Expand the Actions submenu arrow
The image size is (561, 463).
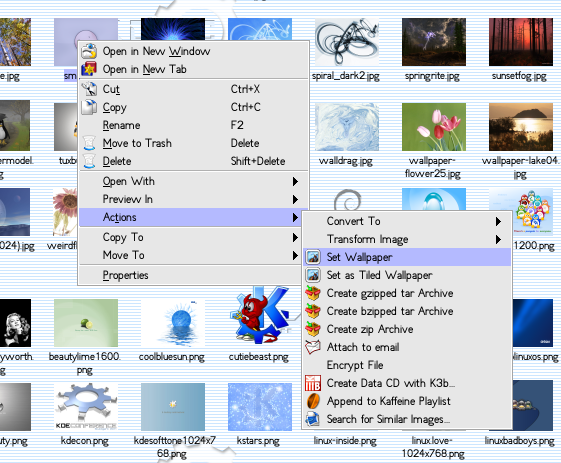click(x=295, y=217)
